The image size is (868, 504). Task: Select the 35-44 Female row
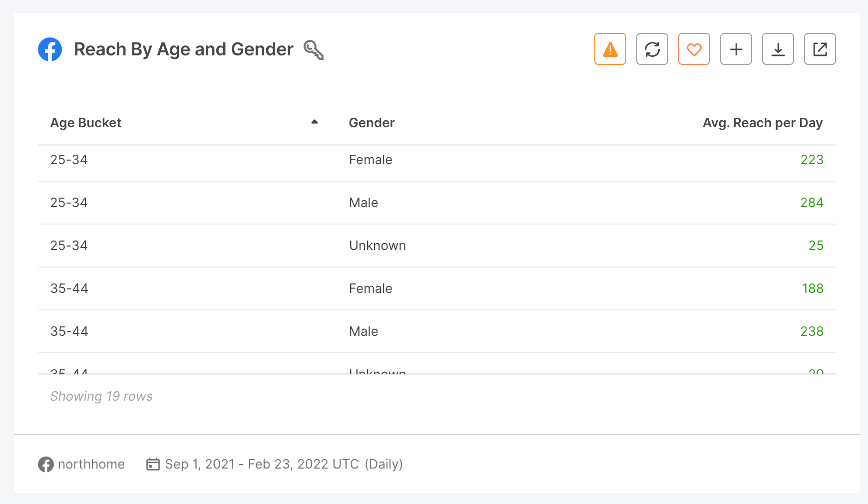click(x=436, y=288)
